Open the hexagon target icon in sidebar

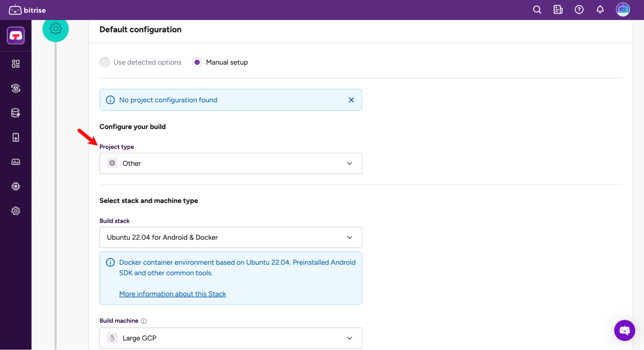(16, 88)
